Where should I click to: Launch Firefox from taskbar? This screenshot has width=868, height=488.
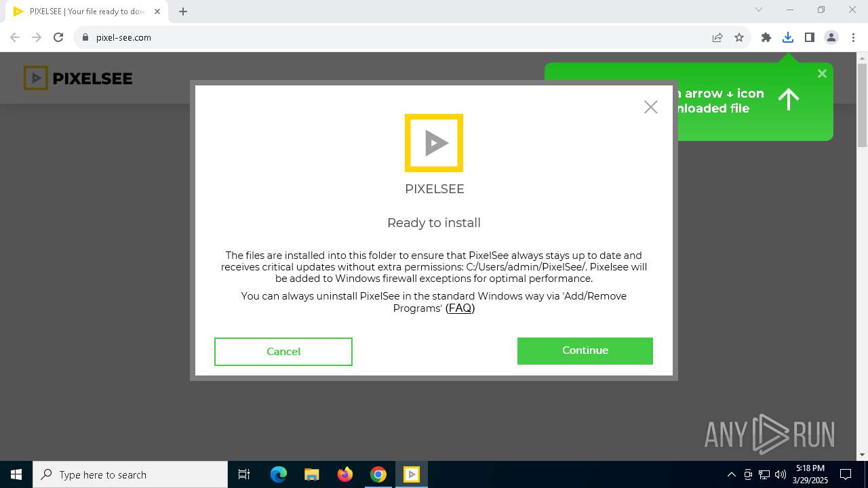pyautogui.click(x=345, y=474)
